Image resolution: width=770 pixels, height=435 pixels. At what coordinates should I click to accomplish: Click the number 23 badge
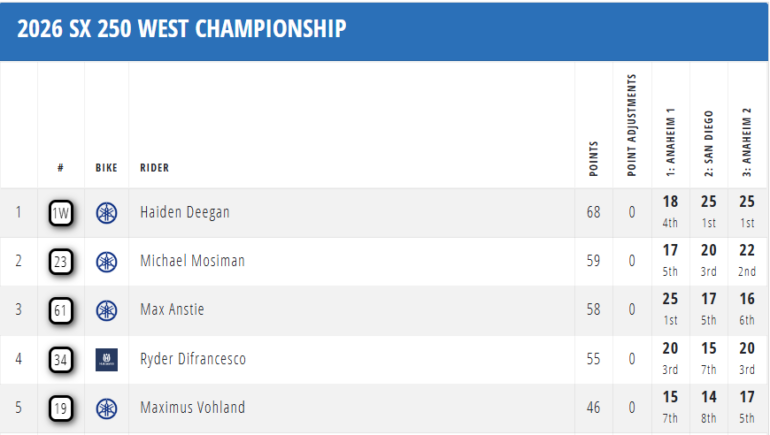(60, 261)
